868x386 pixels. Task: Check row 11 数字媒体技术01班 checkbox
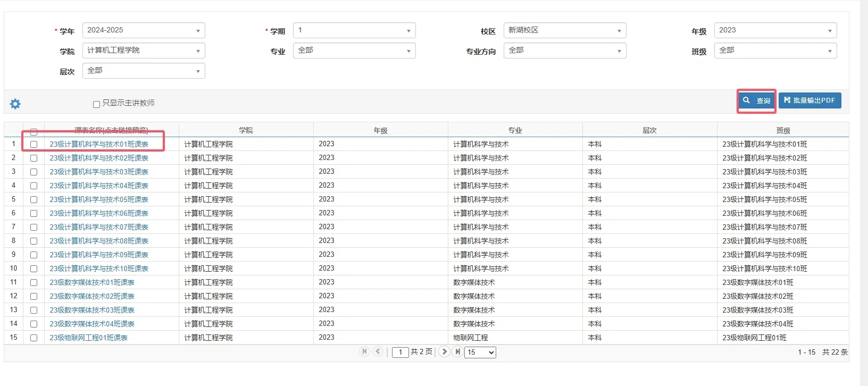[x=34, y=282]
